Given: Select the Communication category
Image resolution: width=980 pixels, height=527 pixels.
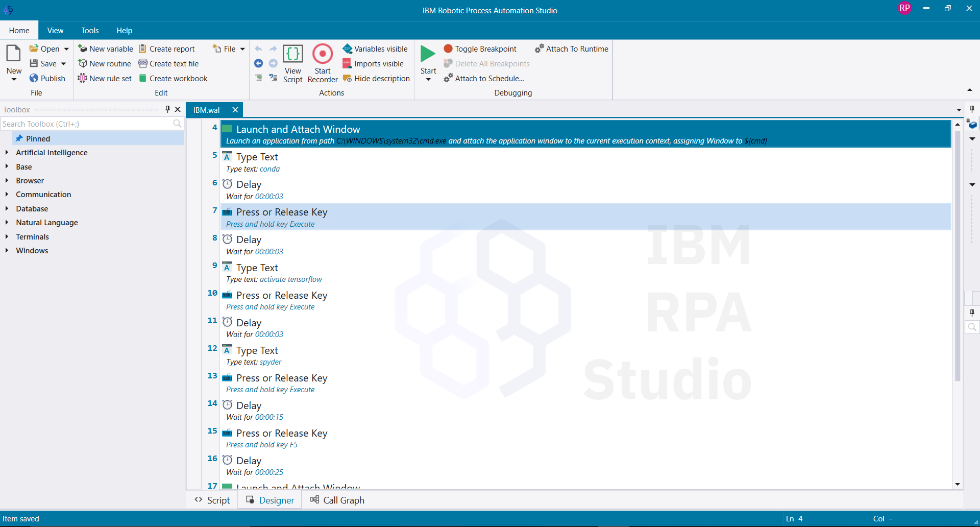Looking at the screenshot, I should [43, 194].
